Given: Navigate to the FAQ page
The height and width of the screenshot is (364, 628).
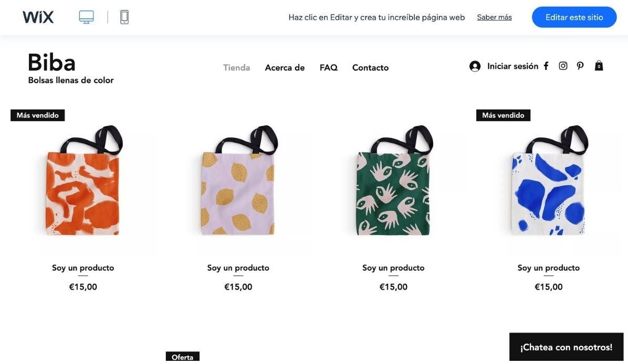Looking at the screenshot, I should [x=328, y=68].
